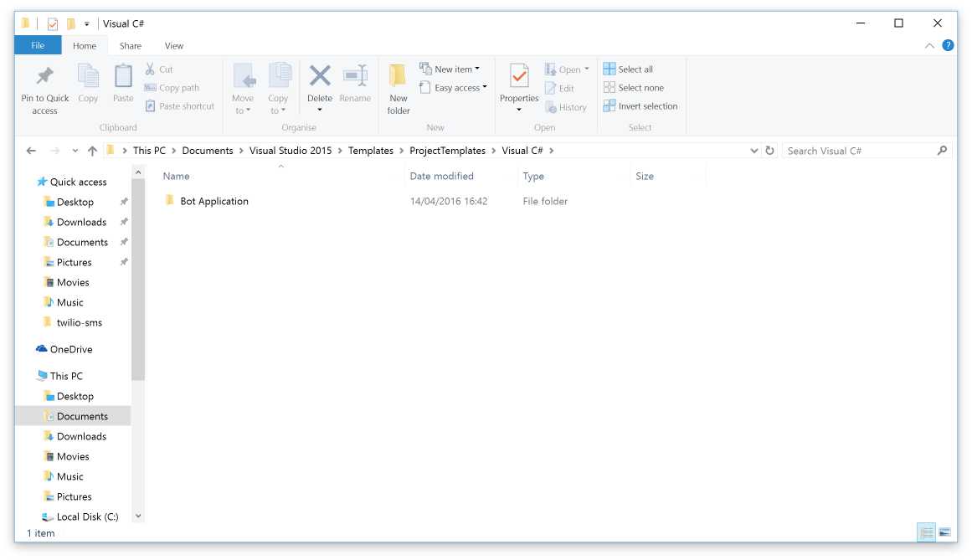
Task: Click the Paste clipboard icon
Action: pos(123,76)
